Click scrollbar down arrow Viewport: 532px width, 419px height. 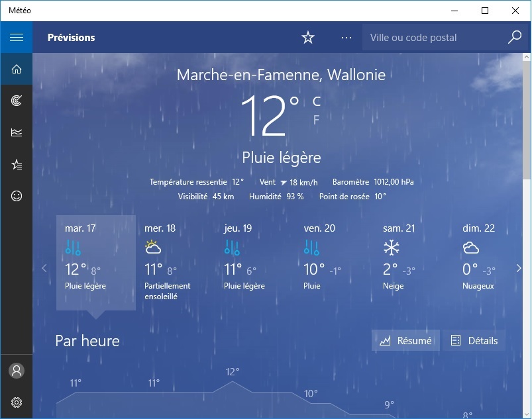(527, 414)
